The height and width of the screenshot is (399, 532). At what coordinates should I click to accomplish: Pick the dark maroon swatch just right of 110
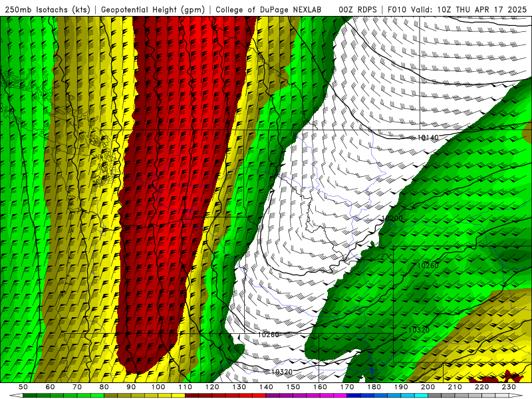point(192,396)
